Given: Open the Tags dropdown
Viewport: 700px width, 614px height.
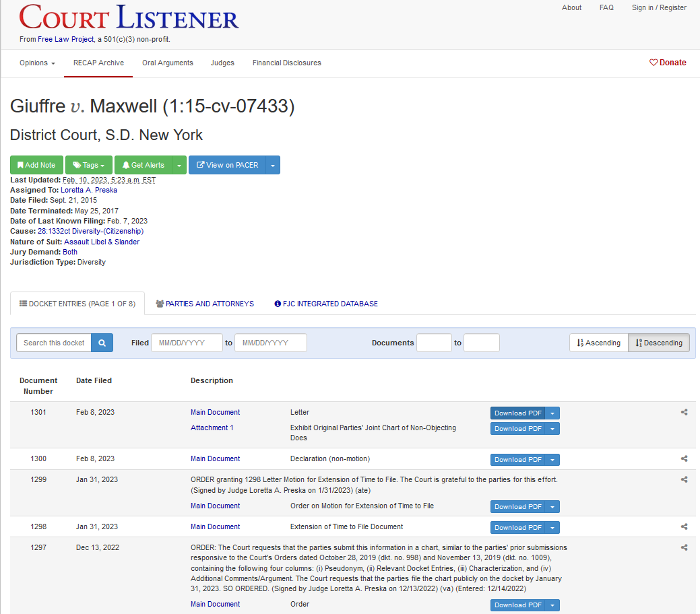Looking at the screenshot, I should (x=89, y=165).
